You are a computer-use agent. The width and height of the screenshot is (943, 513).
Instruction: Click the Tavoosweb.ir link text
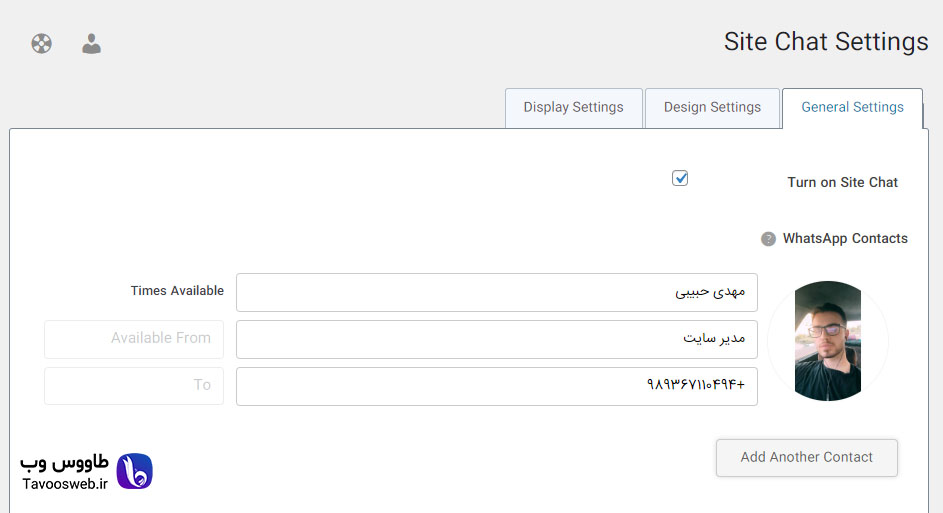(65, 484)
